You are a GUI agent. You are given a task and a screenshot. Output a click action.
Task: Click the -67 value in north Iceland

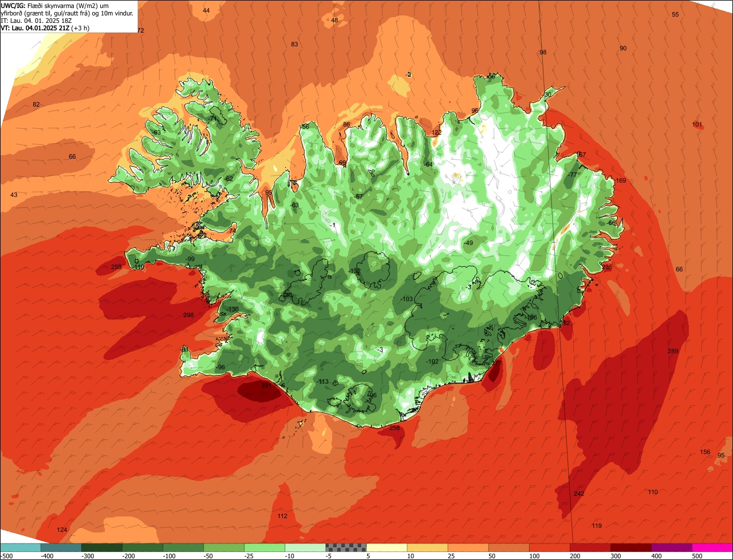pyautogui.click(x=358, y=196)
